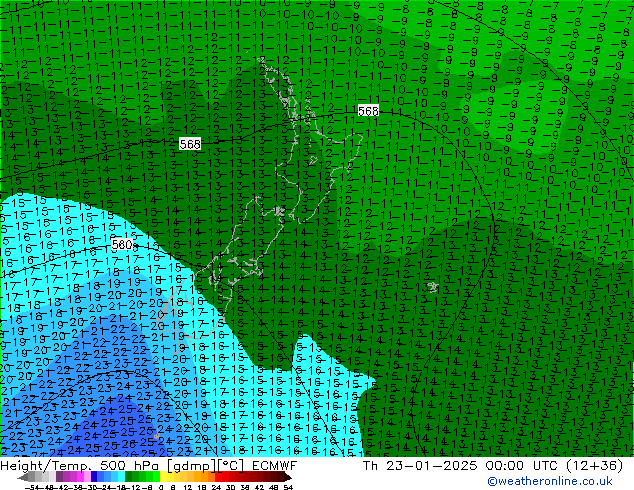Click the (12+36) forecast hour text

(594, 466)
